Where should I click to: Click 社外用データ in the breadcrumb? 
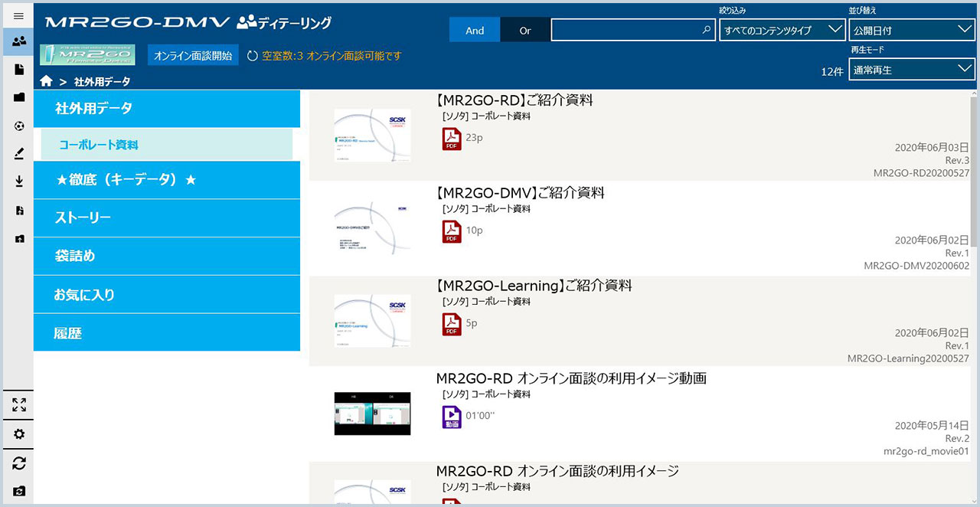tap(103, 81)
